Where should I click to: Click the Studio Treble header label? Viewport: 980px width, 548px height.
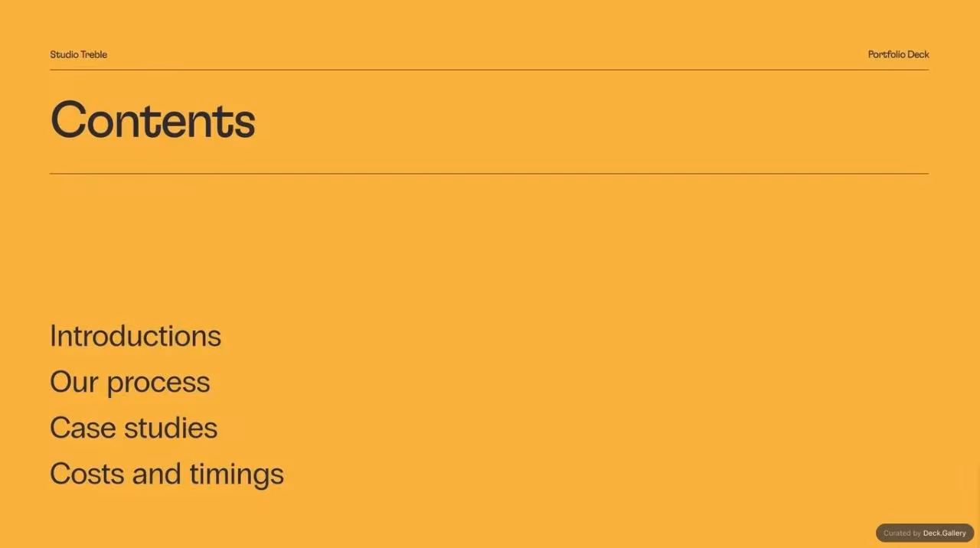pos(78,54)
